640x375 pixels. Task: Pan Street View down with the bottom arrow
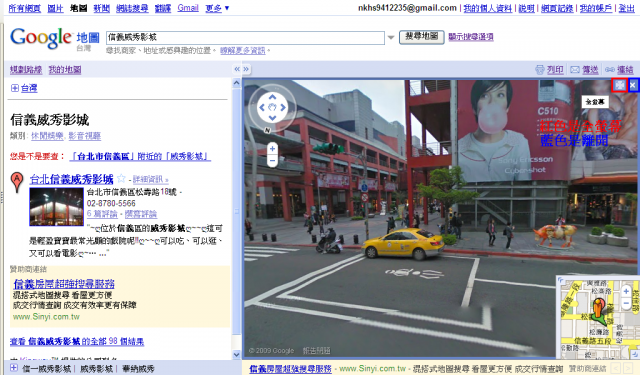tap(272, 118)
